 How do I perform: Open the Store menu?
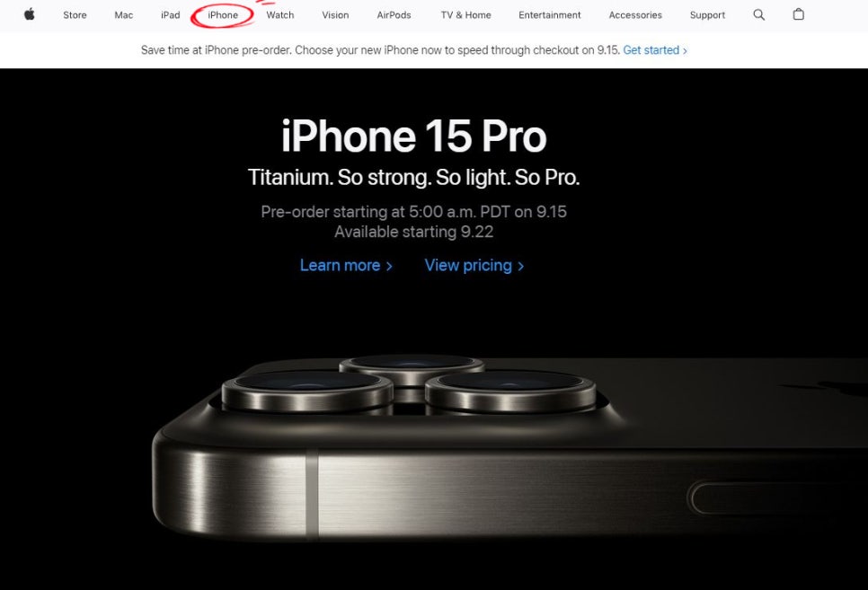tap(75, 15)
